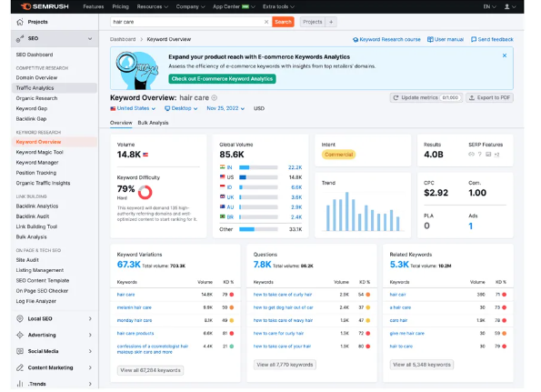Click Check out E-commerce Keyword Analytics
541x392 pixels.
222,79
